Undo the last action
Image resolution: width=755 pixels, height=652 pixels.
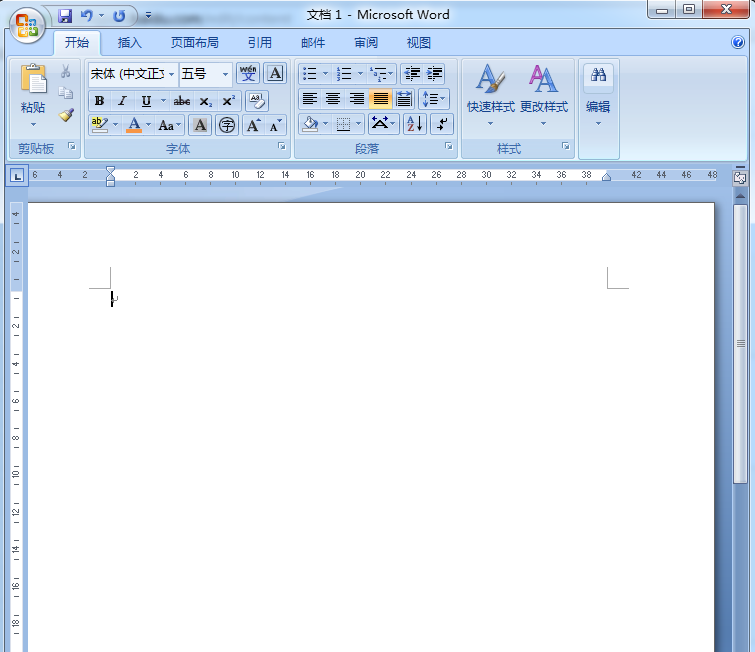[x=87, y=16]
